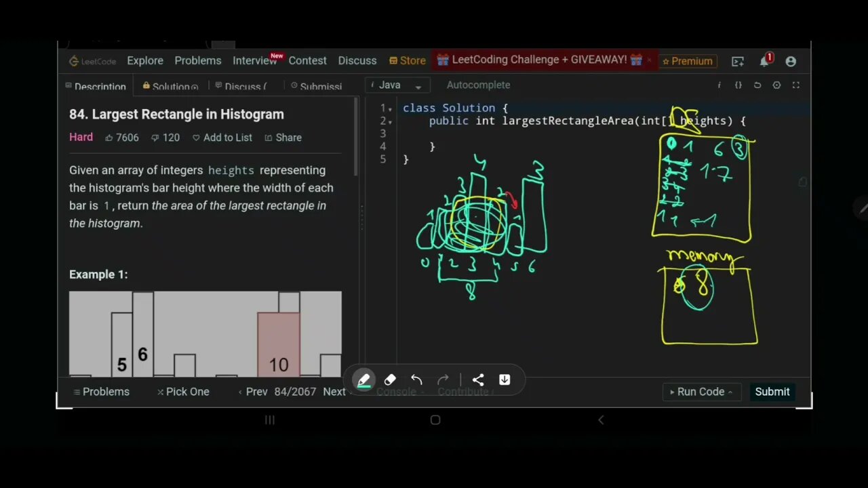Switch to the eraser annotation tool
Screen dimensions: 868x488
pos(390,380)
